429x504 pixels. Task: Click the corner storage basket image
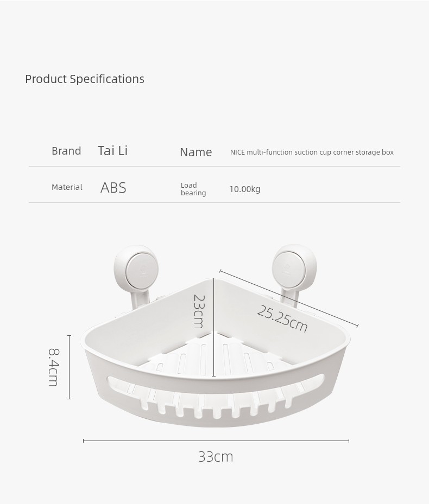click(216, 336)
